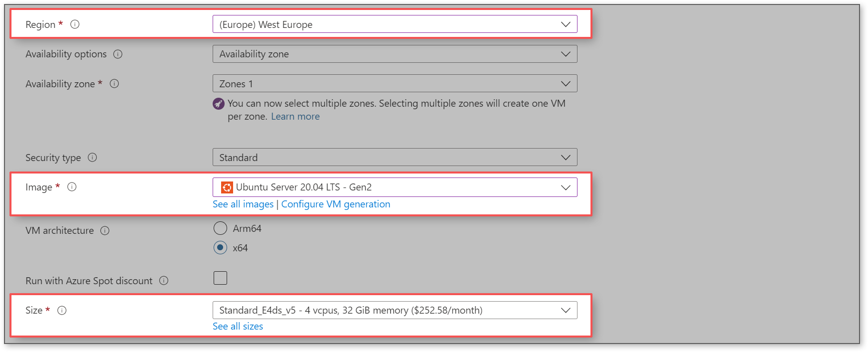Click the VM architecture label text

click(59, 230)
